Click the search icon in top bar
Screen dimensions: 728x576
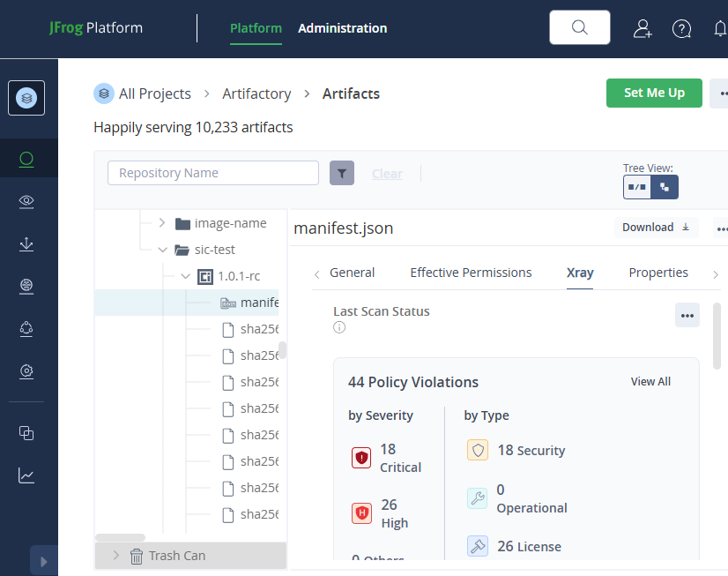[579, 27]
